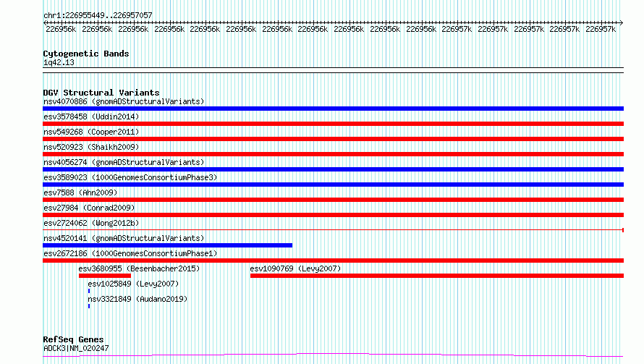The height and width of the screenshot is (364, 644).
Task: Click the chr1:226955449..226957057 coordinate label
Action: (x=98, y=15)
